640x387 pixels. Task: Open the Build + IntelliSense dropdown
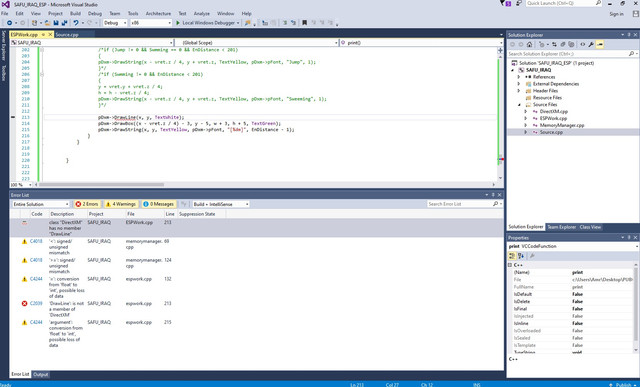click(221, 204)
